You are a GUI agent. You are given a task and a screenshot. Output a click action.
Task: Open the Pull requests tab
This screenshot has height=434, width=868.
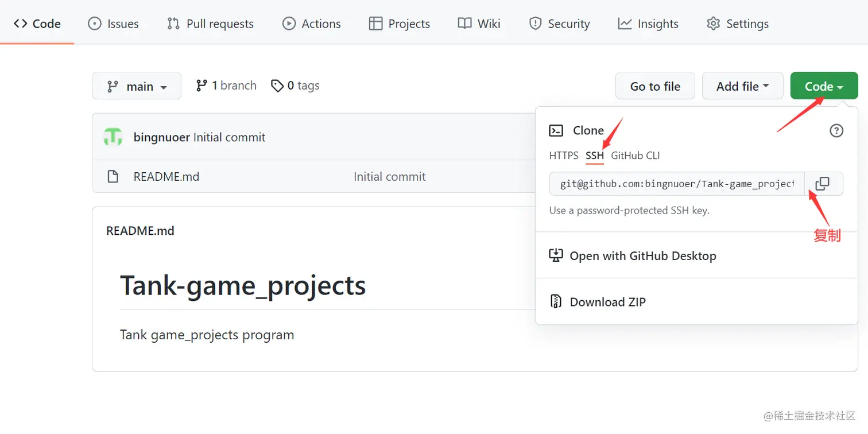[x=211, y=24]
